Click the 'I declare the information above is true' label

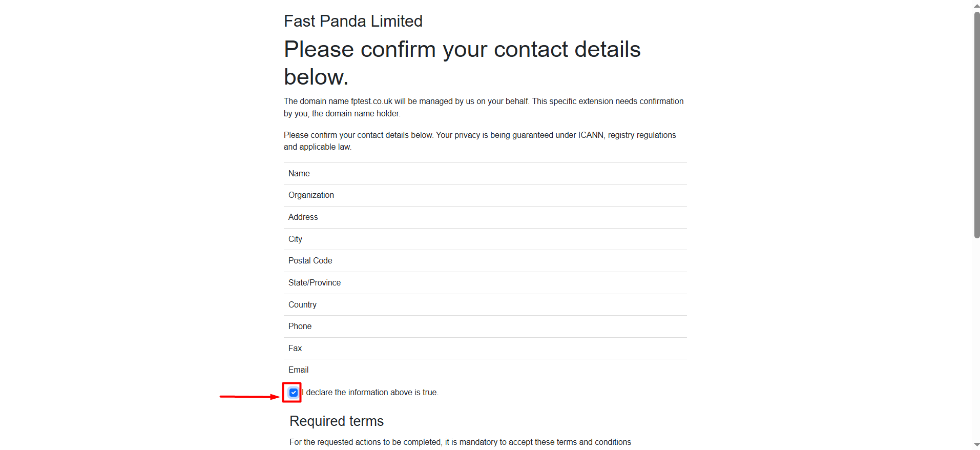[x=371, y=393]
